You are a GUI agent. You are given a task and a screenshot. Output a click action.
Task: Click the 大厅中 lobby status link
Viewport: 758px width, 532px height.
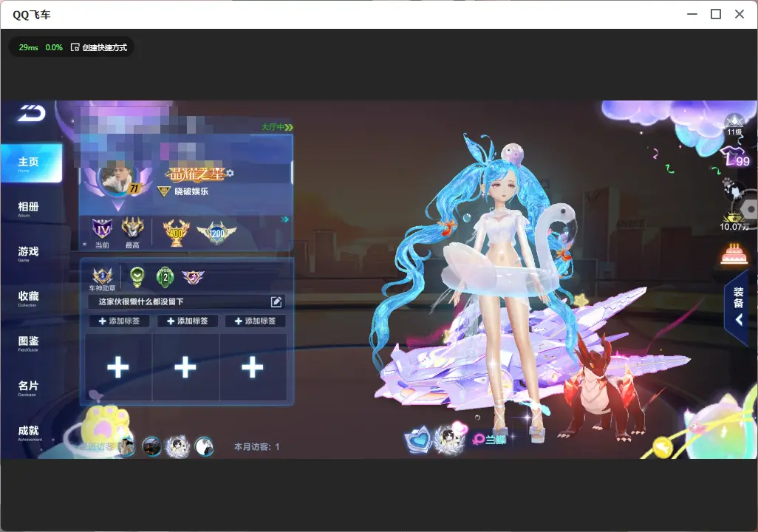[277, 127]
